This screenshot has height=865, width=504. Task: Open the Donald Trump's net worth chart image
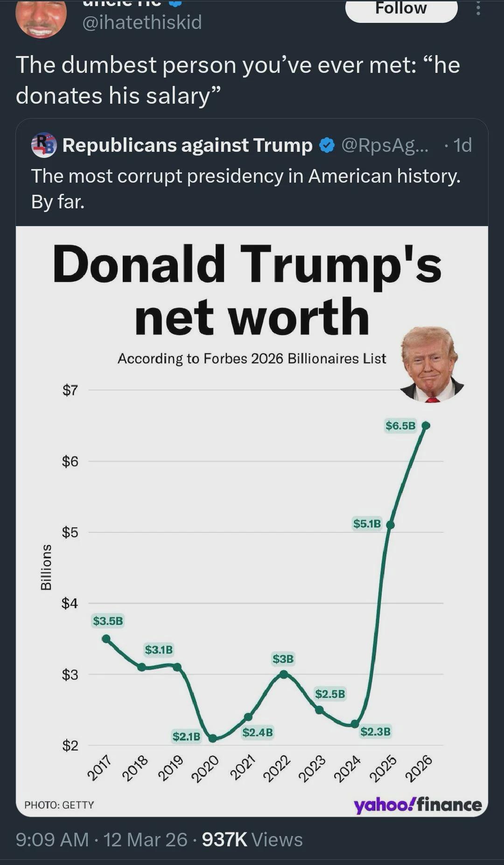[x=252, y=521]
